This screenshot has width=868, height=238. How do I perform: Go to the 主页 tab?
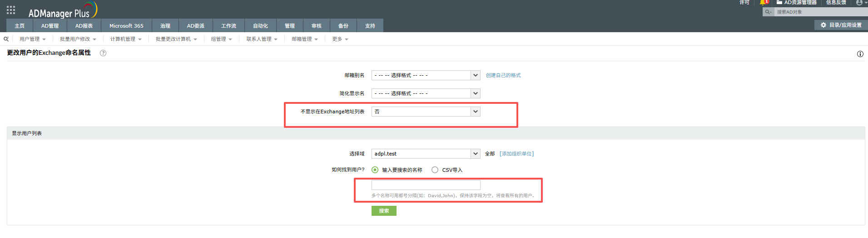[20, 26]
